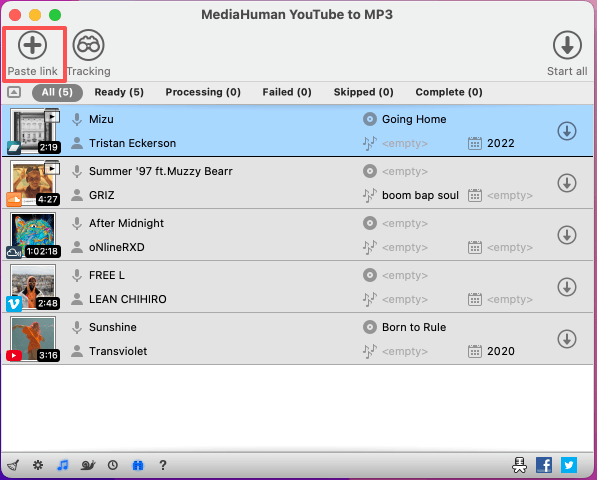Click the Bandcamp badge on Mizu thumbnail

[x=14, y=148]
